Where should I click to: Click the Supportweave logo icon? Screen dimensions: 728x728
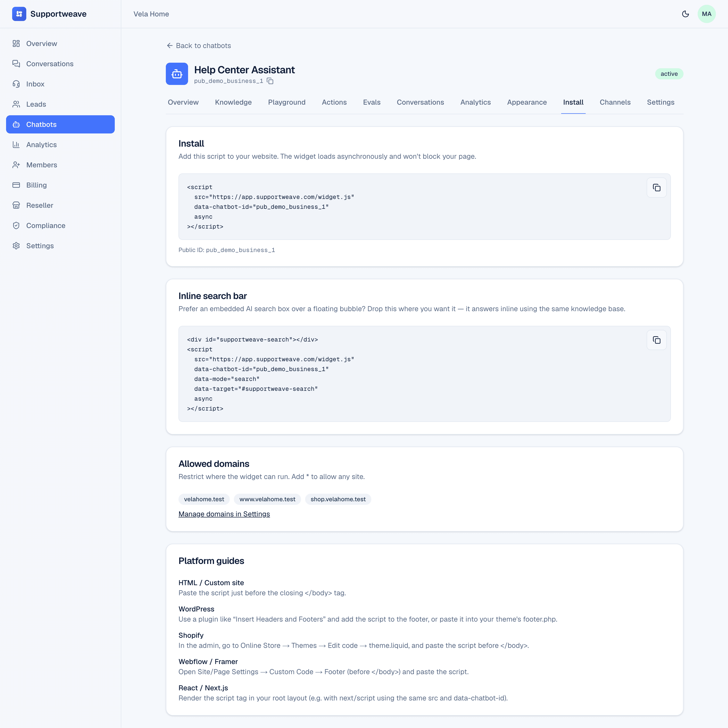tap(19, 14)
